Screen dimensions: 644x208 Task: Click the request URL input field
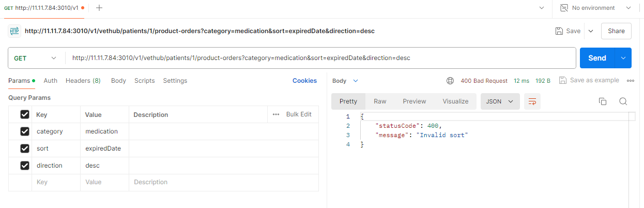click(320, 58)
